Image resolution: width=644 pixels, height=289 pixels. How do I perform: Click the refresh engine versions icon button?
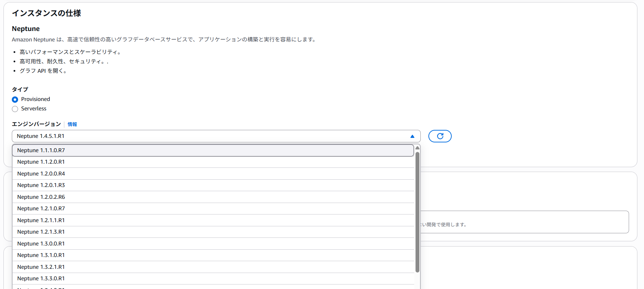click(x=440, y=136)
